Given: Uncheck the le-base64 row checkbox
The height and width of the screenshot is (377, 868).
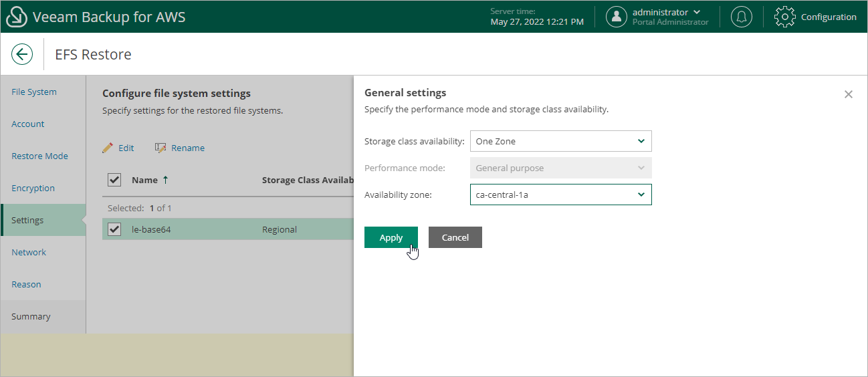Looking at the screenshot, I should 114,229.
